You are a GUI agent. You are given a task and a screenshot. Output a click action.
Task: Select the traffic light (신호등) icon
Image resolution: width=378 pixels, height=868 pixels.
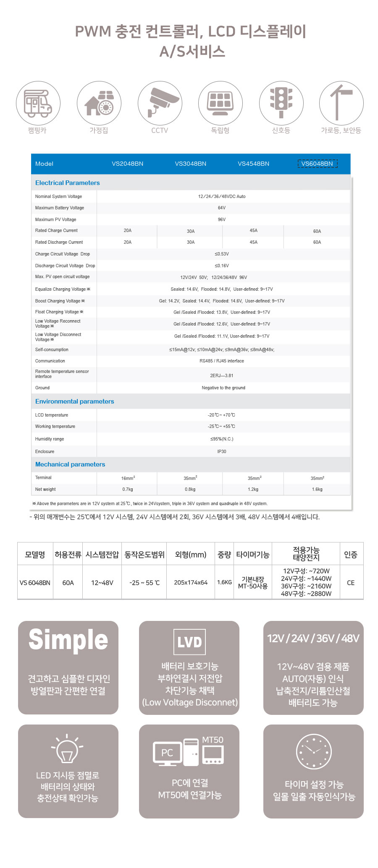coord(281,103)
